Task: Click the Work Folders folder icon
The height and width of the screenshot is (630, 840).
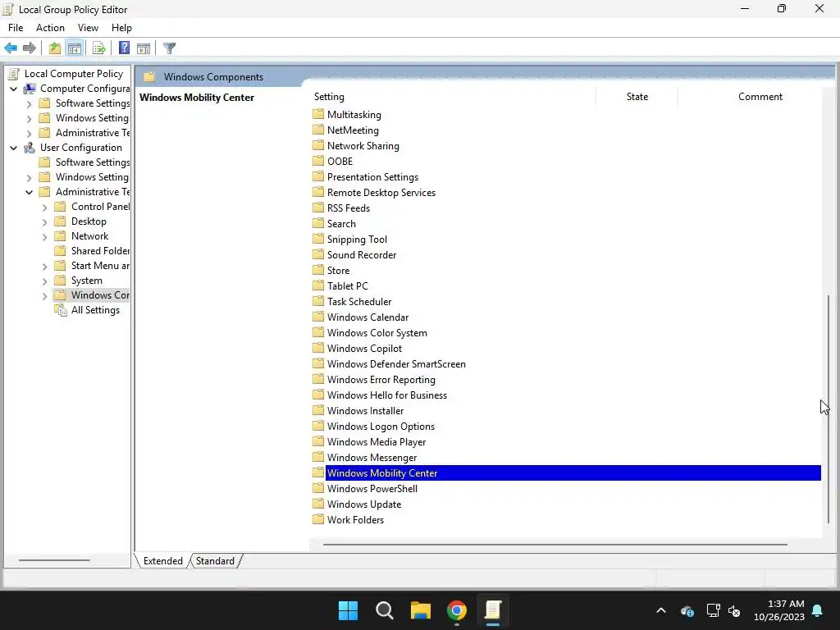Action: click(318, 519)
